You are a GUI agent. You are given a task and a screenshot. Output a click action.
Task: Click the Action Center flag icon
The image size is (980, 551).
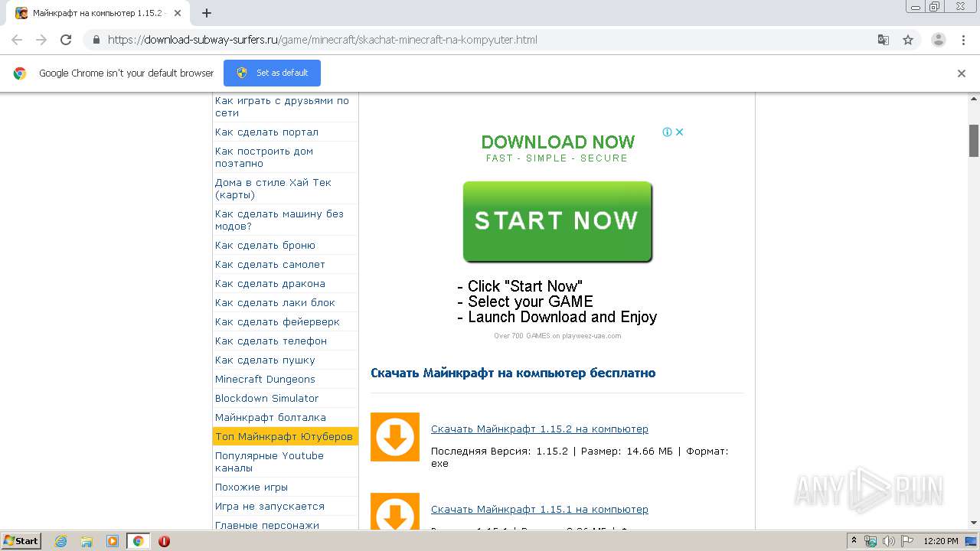coord(906,541)
